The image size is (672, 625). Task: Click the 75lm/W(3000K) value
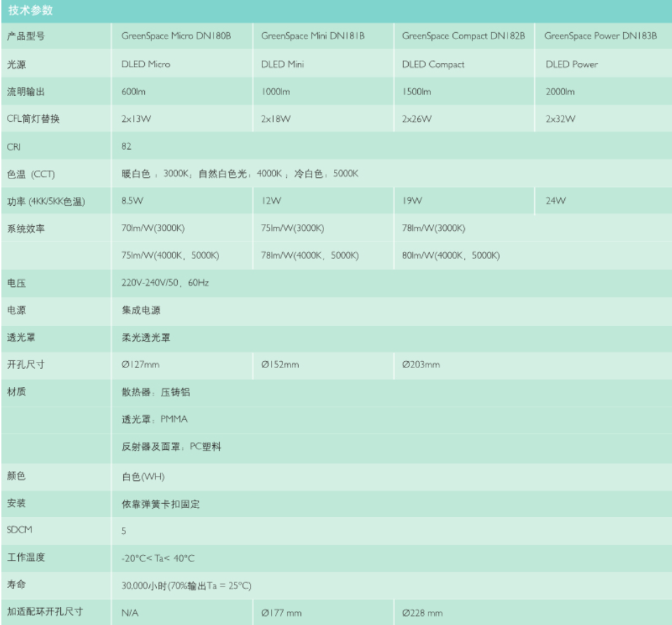(293, 228)
